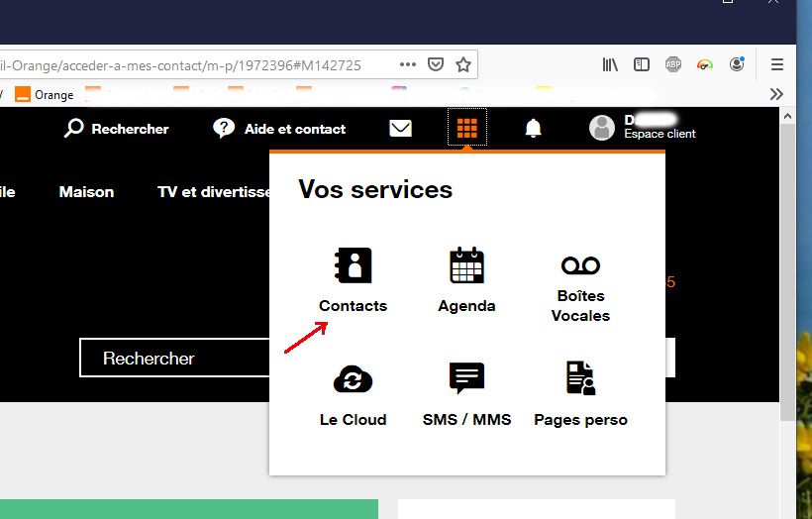
Task: Click the page vertical scrollbar thumb
Action: click(787, 273)
